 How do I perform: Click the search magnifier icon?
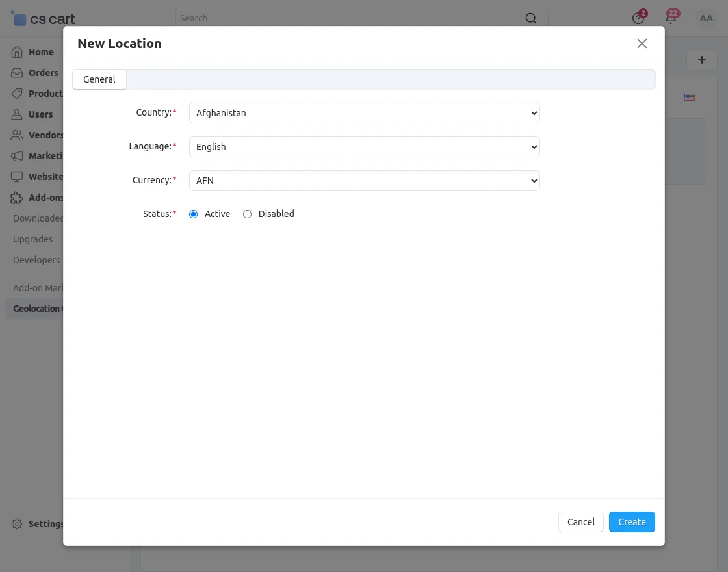pyautogui.click(x=530, y=18)
